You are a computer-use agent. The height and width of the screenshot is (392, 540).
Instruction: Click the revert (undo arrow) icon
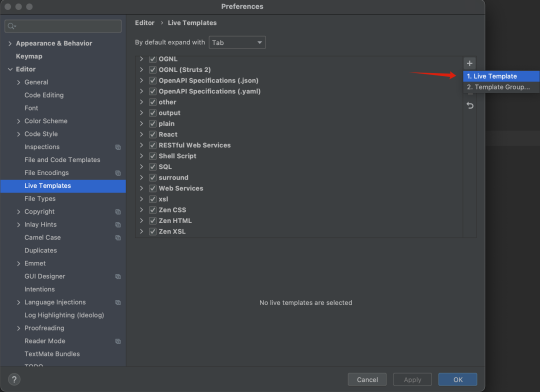click(469, 105)
